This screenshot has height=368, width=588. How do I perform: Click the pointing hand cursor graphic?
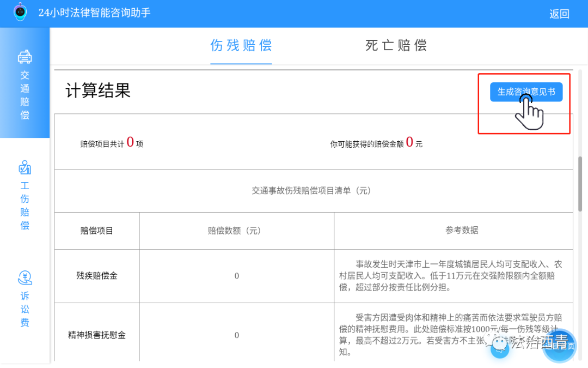[x=528, y=112]
